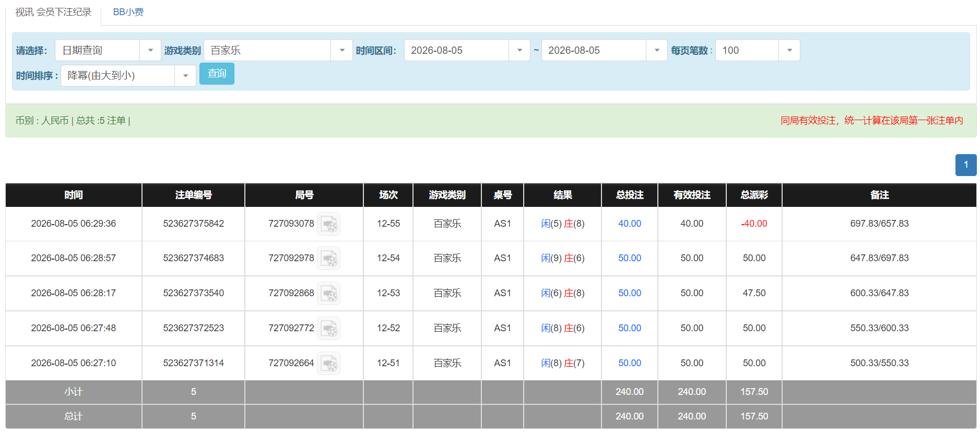Click the 有效投注 column header
The image size is (980, 443).
point(692,195)
